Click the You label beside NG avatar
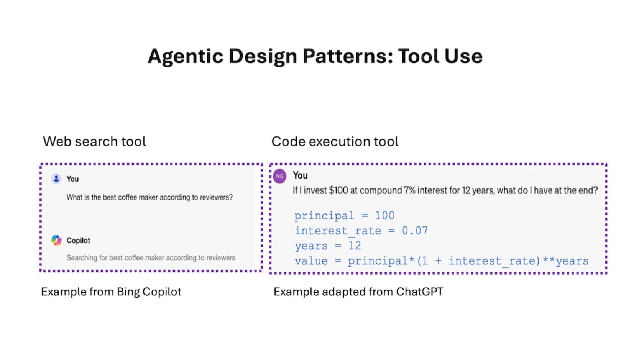This screenshot has height=362, width=644. (300, 175)
